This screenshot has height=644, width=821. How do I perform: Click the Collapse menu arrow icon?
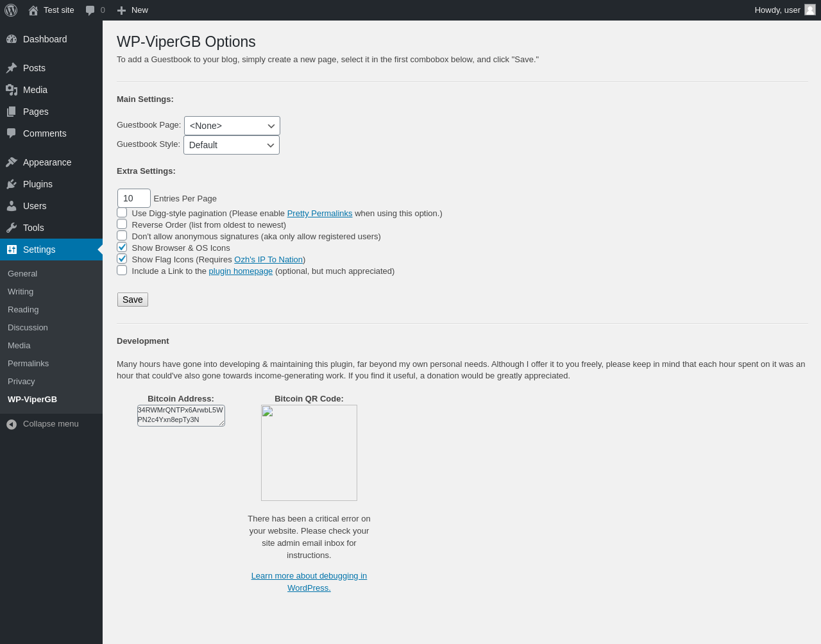click(x=12, y=424)
